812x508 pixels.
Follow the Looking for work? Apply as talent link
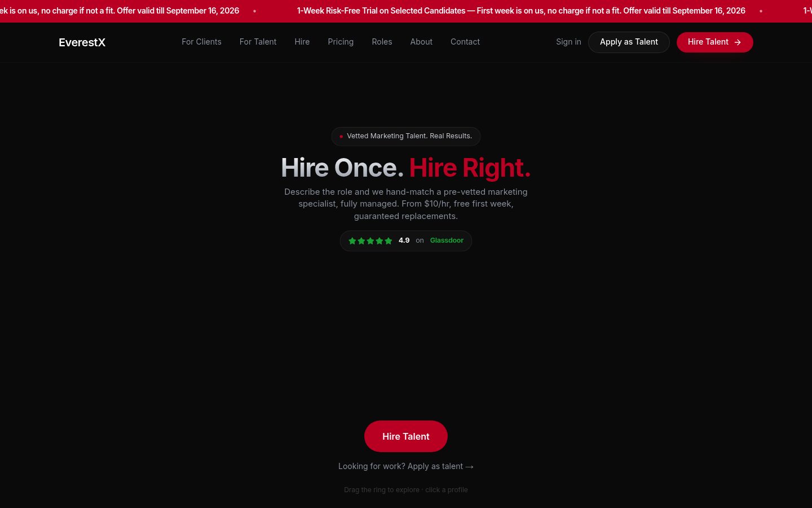(x=406, y=466)
